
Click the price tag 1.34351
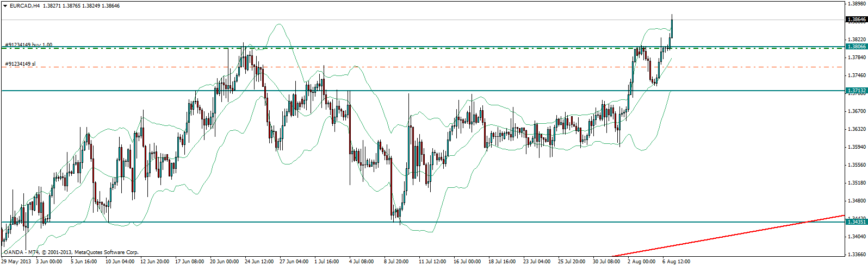856,221
